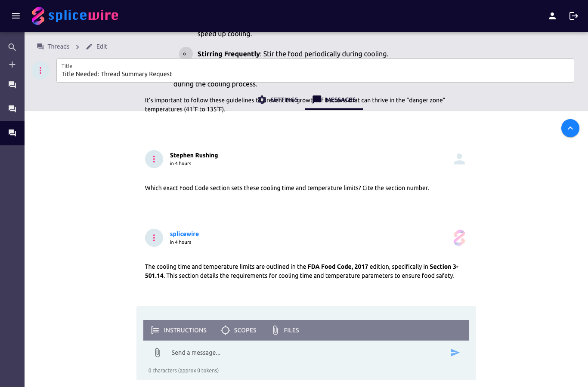The image size is (588, 387).
Task: Open thread options menu beside Title field
Action: [x=40, y=71]
